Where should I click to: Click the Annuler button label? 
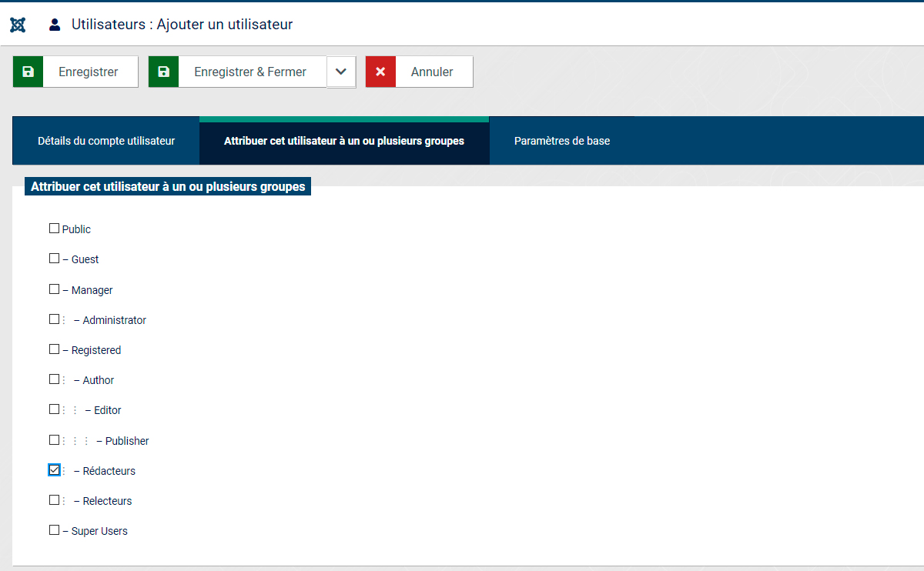tap(432, 72)
